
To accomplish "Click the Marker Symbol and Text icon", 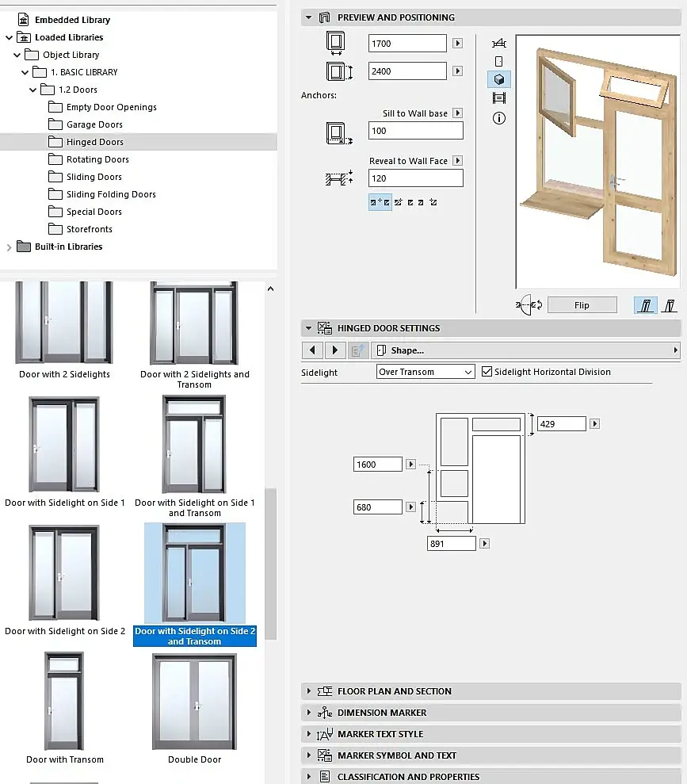I will point(325,755).
